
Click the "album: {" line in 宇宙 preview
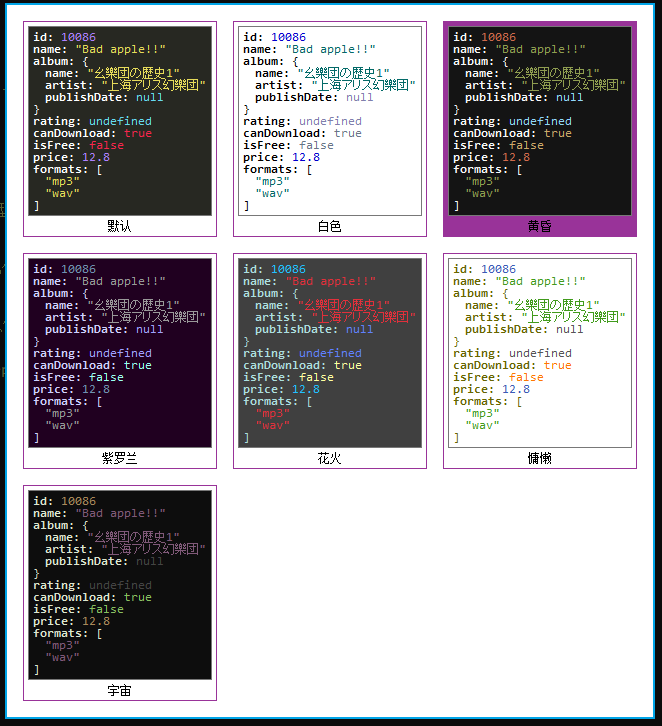point(61,525)
